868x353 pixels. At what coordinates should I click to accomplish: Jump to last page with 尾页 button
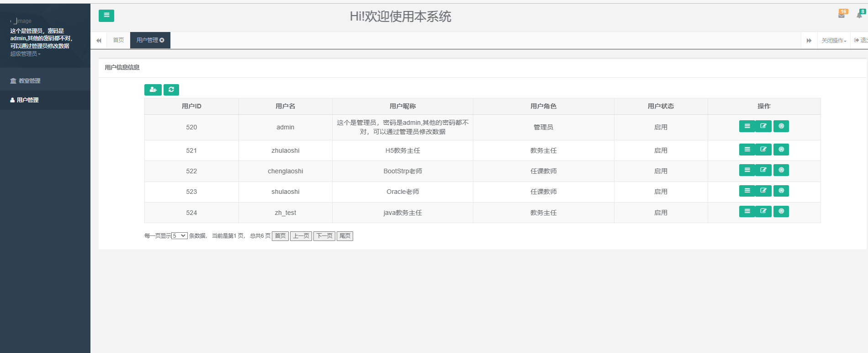point(345,236)
